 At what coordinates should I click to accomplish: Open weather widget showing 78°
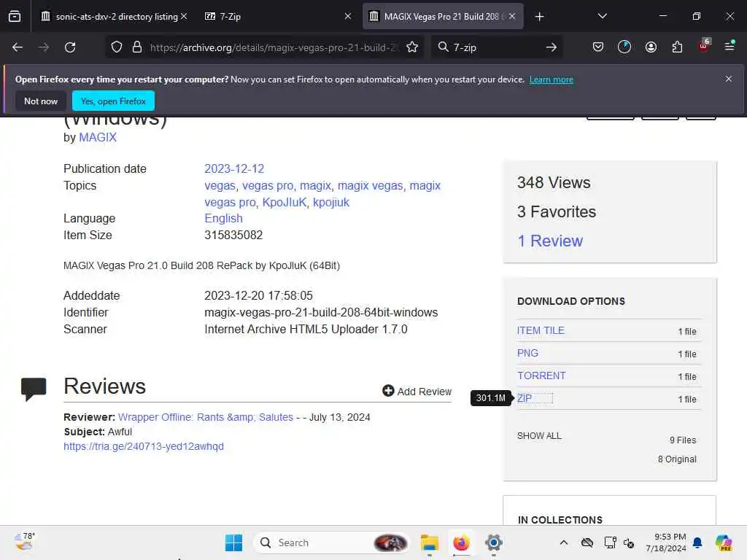pos(24,542)
